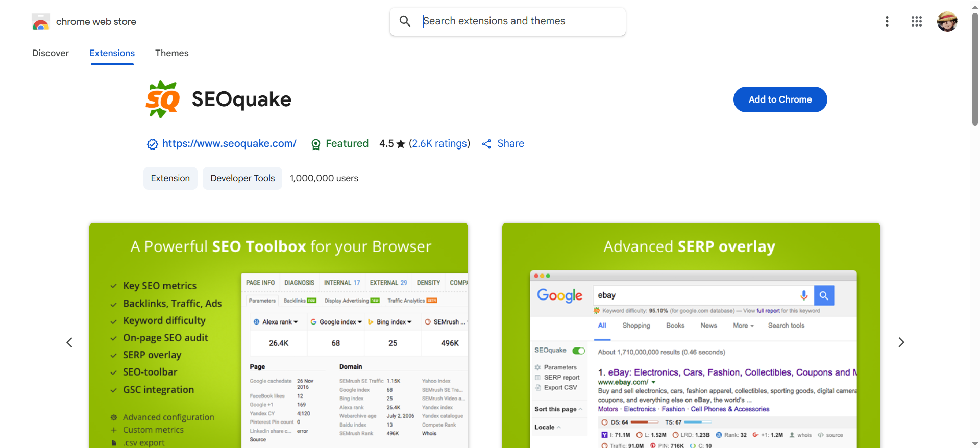980x448 pixels.
Task: Click the search magnifier icon
Action: (x=405, y=21)
